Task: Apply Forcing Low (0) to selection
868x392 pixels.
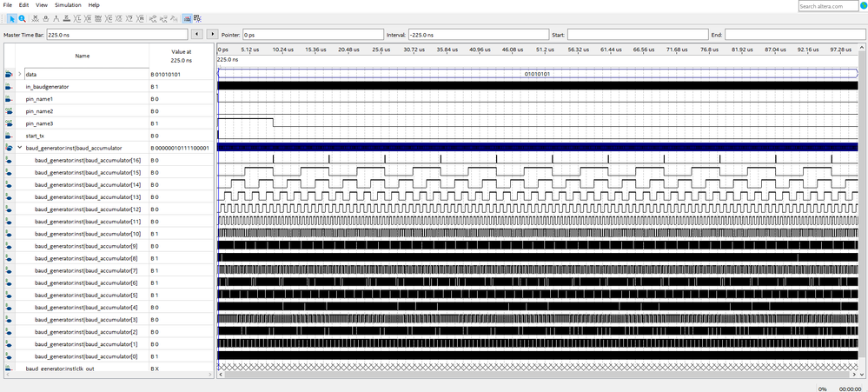Action: pyautogui.click(x=45, y=18)
